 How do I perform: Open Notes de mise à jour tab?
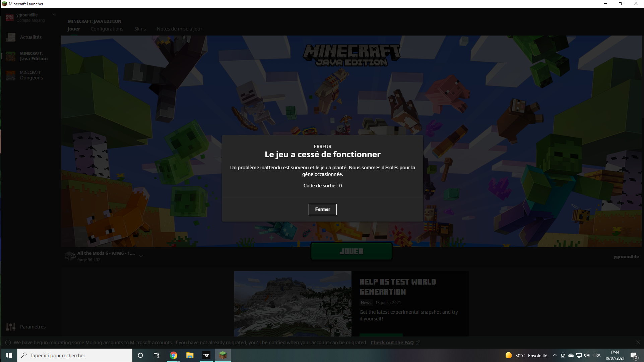(180, 29)
